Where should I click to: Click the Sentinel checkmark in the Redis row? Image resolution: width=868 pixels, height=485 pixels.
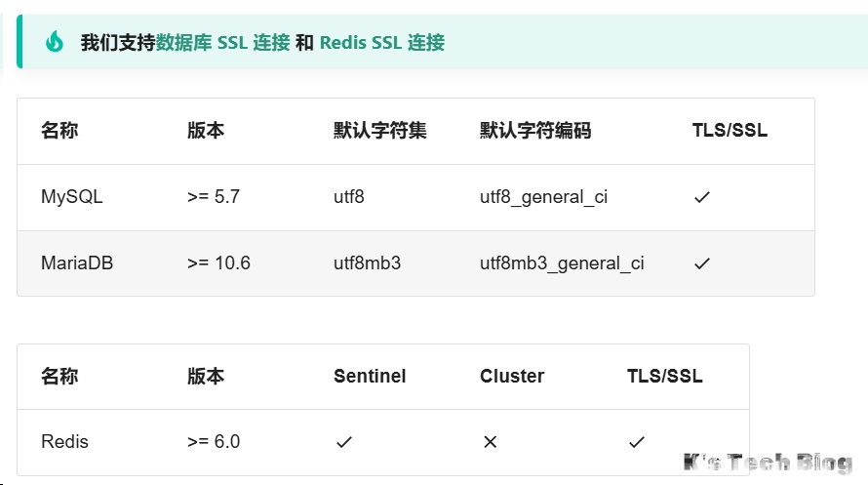pyautogui.click(x=343, y=442)
